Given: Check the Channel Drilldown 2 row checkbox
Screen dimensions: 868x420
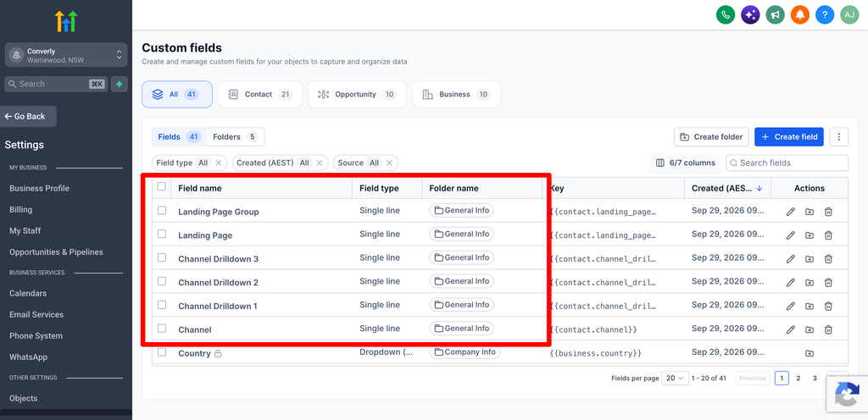Looking at the screenshot, I should tap(162, 281).
